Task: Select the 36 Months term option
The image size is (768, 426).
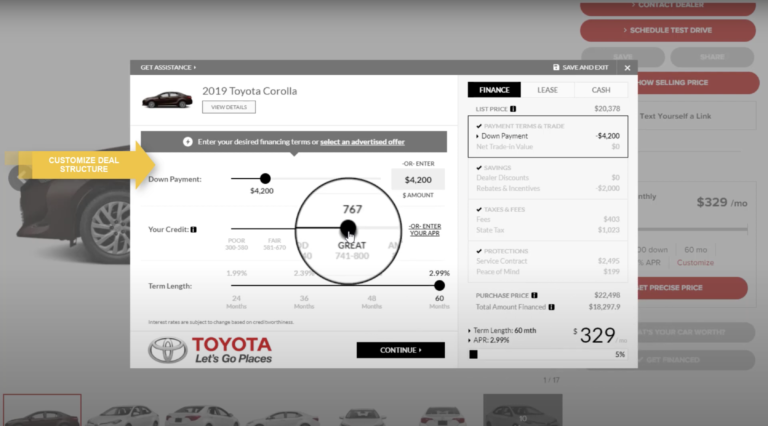Action: (x=304, y=302)
